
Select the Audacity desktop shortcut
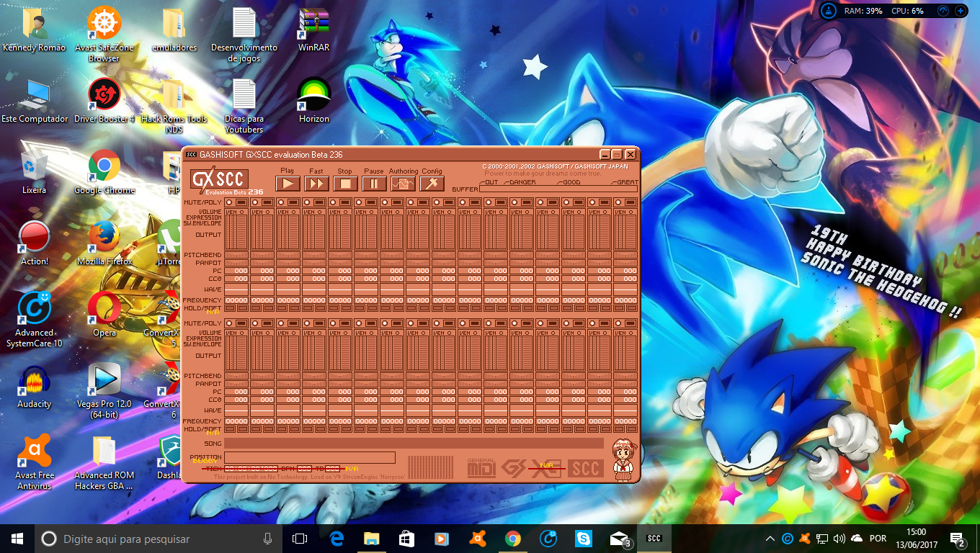pos(34,386)
